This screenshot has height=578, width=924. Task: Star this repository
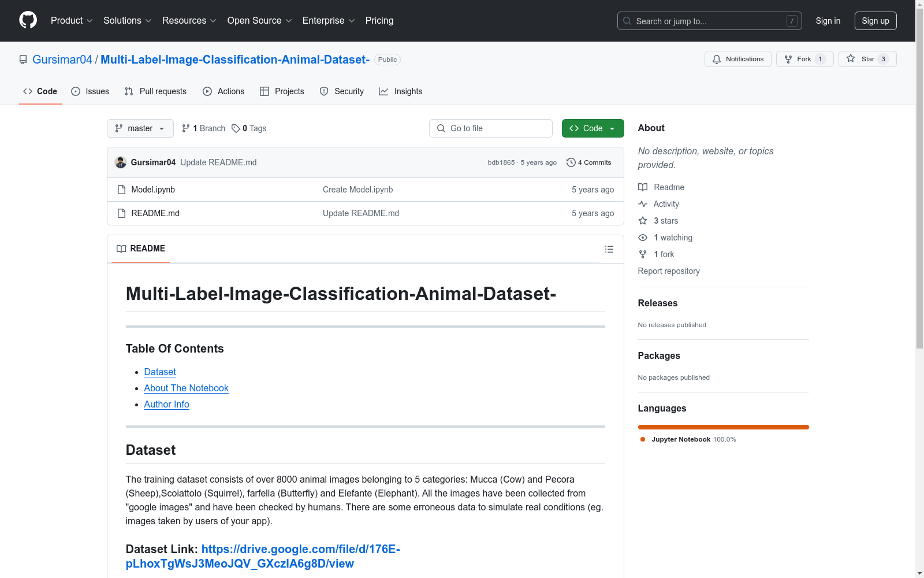tap(867, 59)
